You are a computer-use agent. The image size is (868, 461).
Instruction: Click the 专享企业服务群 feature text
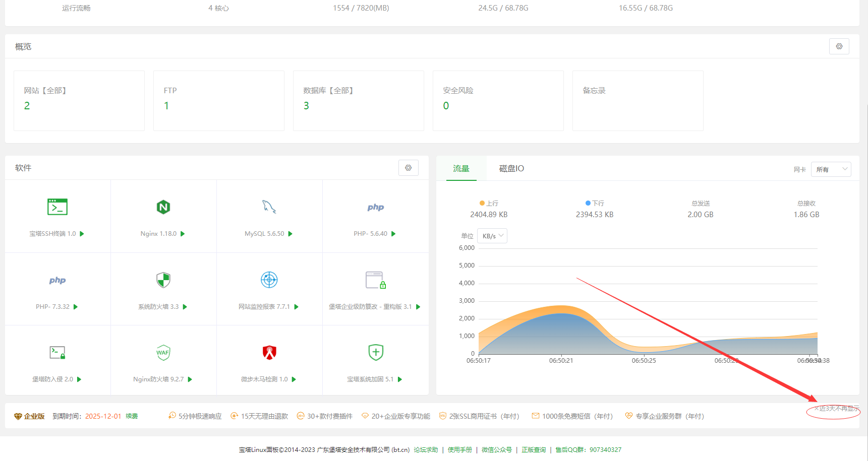click(x=670, y=416)
